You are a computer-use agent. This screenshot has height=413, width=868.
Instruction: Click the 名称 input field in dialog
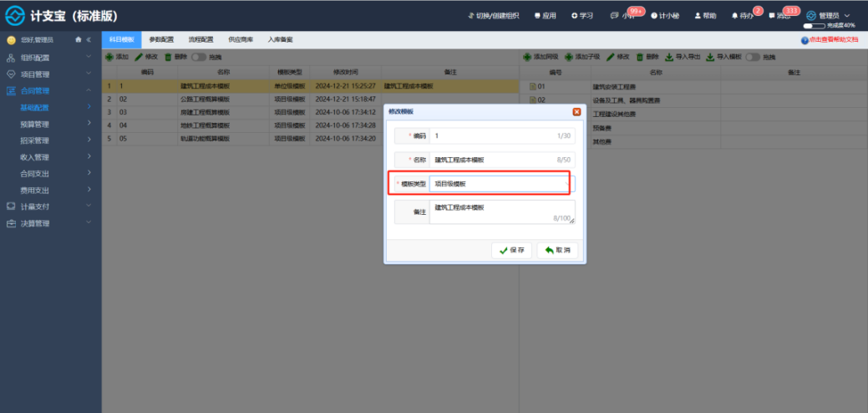[x=502, y=160]
